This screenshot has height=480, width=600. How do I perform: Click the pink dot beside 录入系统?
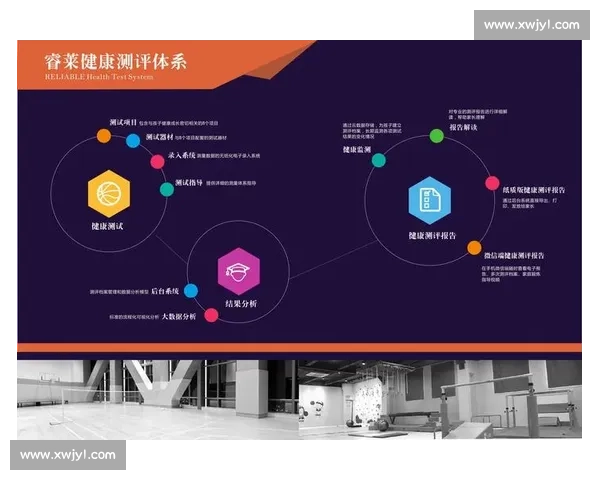tap(157, 162)
